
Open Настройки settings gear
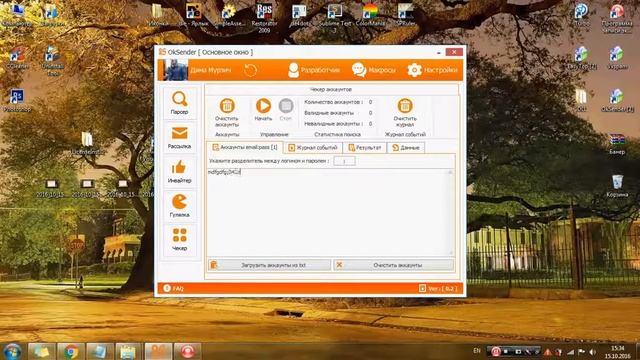click(432, 70)
